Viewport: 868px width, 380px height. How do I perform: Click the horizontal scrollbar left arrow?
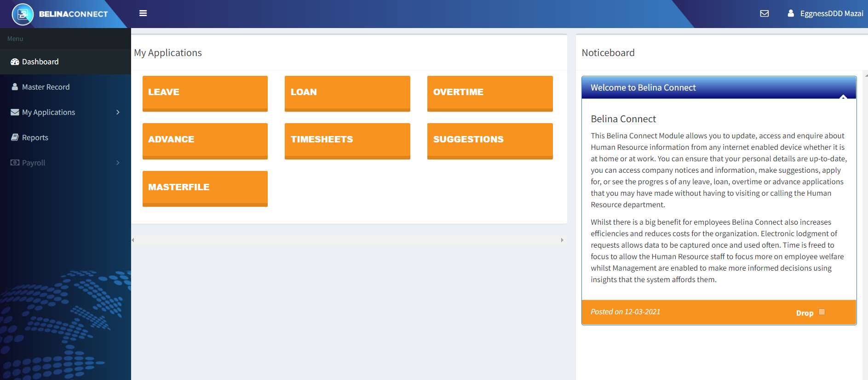(x=133, y=240)
